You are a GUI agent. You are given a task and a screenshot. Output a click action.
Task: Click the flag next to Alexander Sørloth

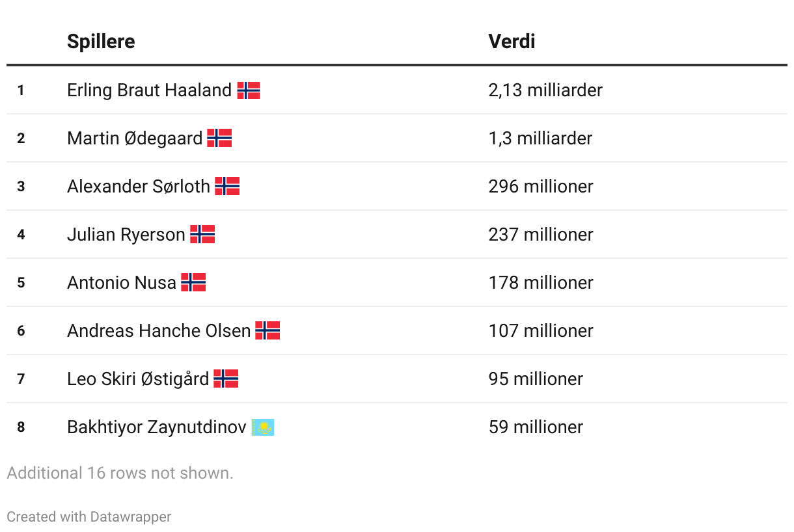[227, 187]
